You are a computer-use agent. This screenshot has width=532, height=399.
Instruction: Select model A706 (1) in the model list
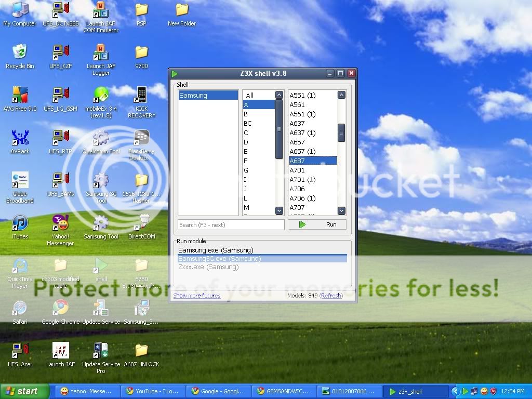[313, 198]
